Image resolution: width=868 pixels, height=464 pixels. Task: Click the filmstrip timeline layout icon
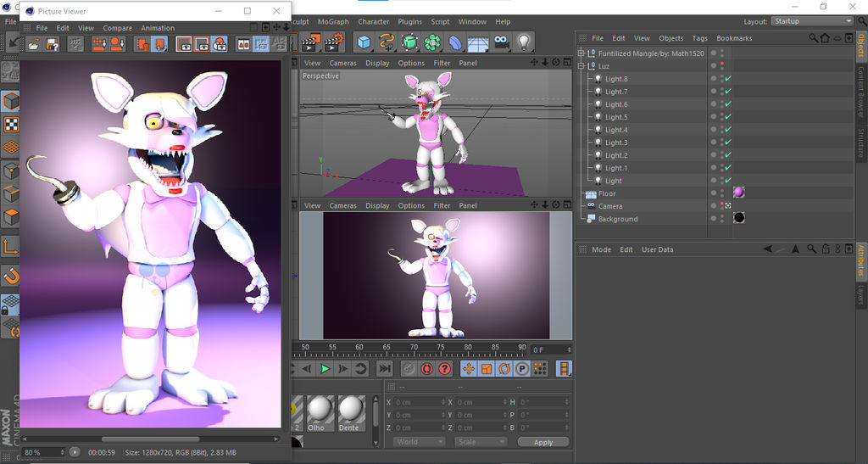pos(564,368)
